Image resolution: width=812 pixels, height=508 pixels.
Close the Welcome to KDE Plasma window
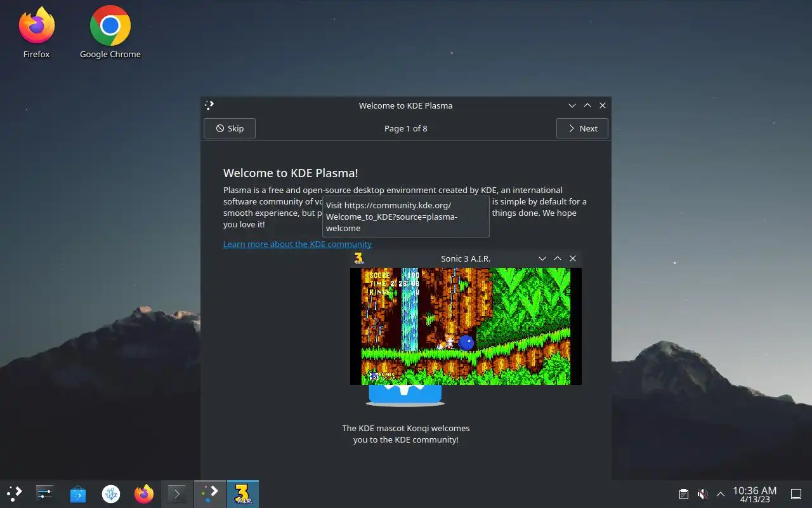click(x=603, y=105)
